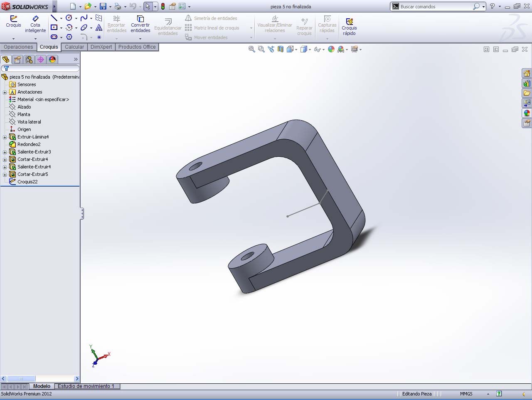Open File Explorer in task pane

click(x=527, y=93)
